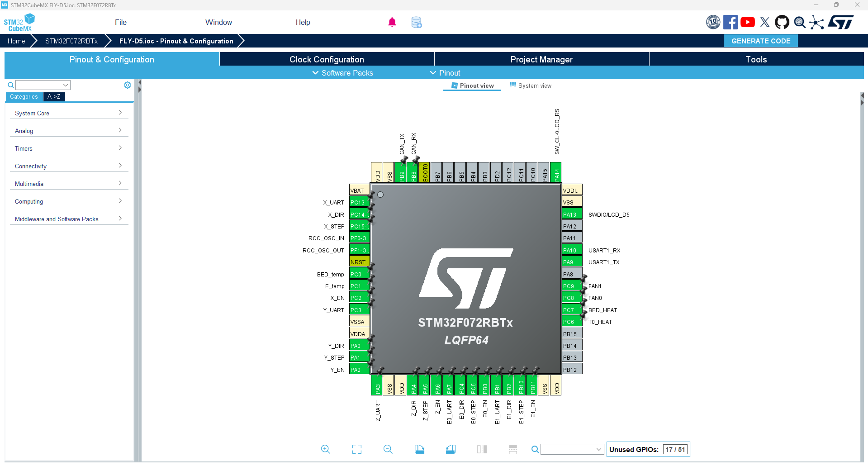Click the database update icon
Viewport: 868px width, 466px height.
[x=417, y=22]
